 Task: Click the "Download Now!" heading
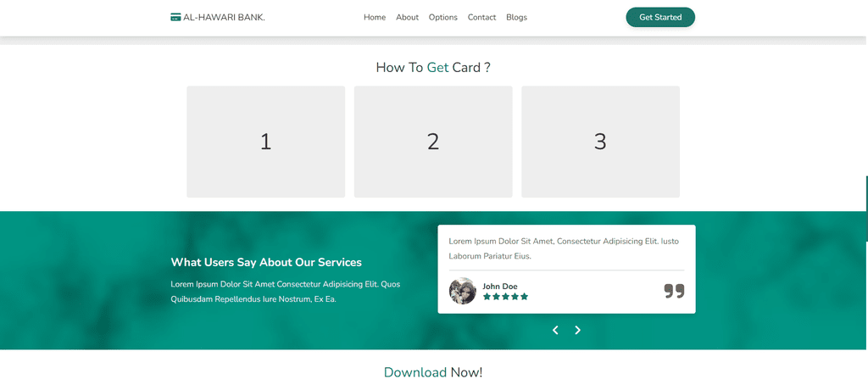[x=433, y=372]
